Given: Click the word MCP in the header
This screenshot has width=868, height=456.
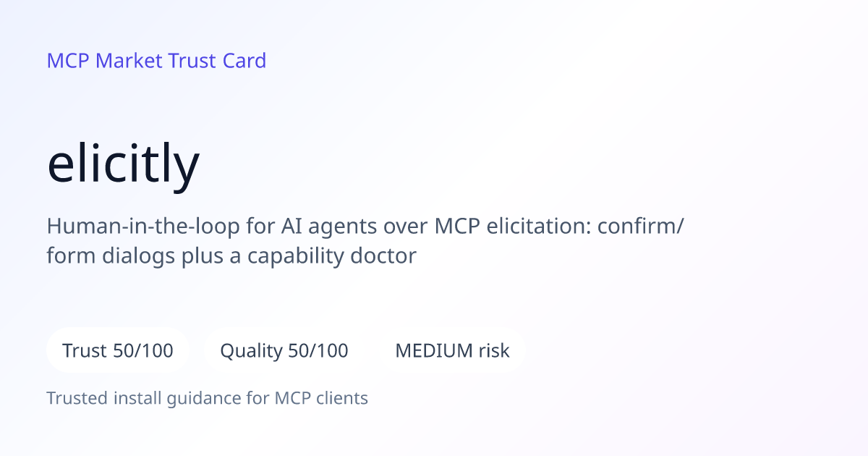Looking at the screenshot, I should [x=68, y=61].
